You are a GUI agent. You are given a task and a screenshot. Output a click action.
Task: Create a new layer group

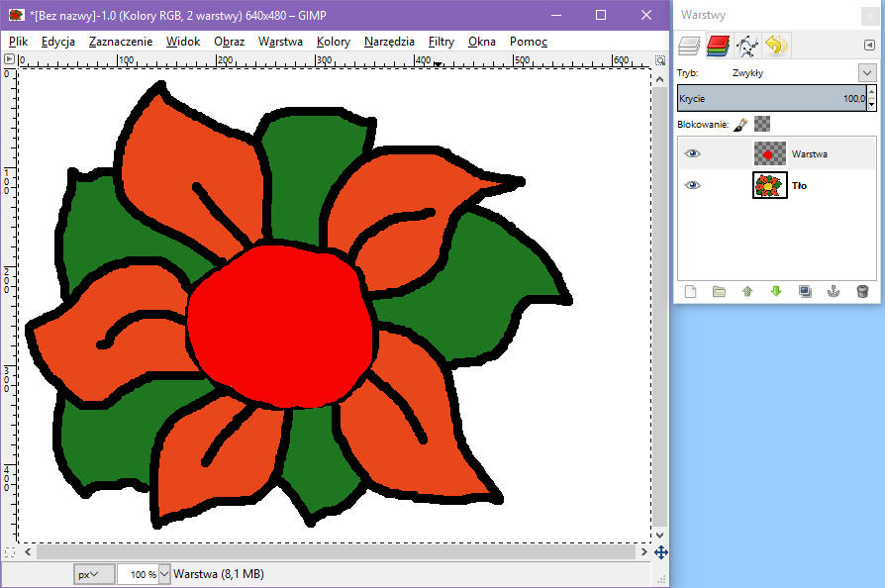[x=720, y=291]
